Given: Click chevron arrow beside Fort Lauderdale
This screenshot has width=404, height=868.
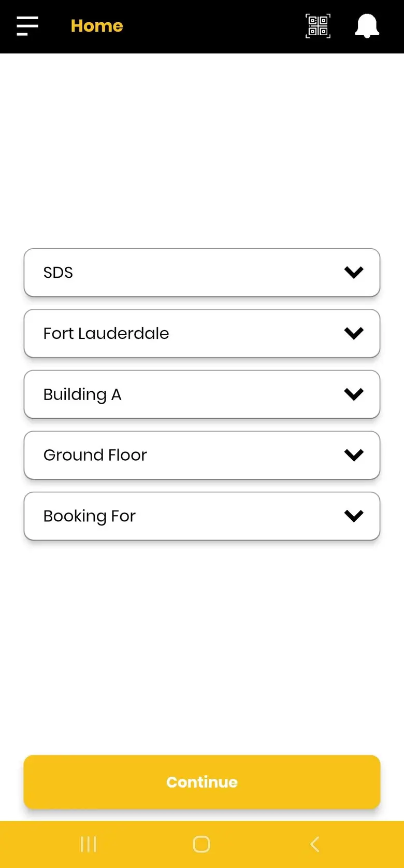Looking at the screenshot, I should tap(354, 333).
